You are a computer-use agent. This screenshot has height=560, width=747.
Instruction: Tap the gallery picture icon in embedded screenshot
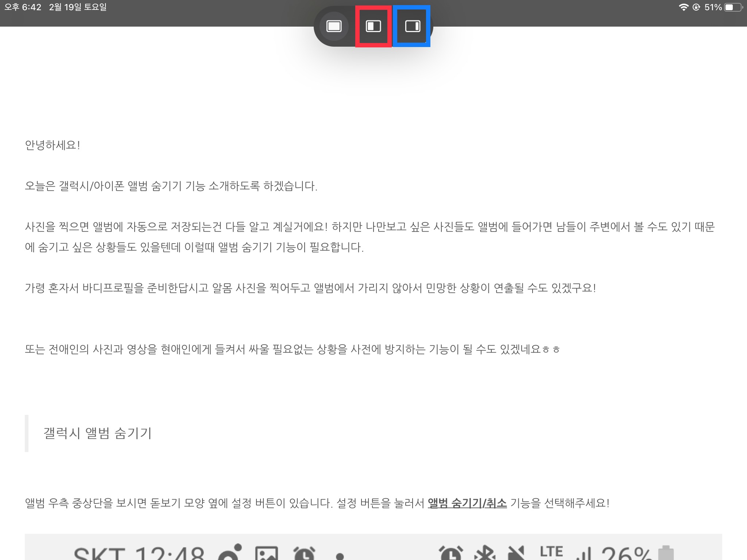pos(266,554)
